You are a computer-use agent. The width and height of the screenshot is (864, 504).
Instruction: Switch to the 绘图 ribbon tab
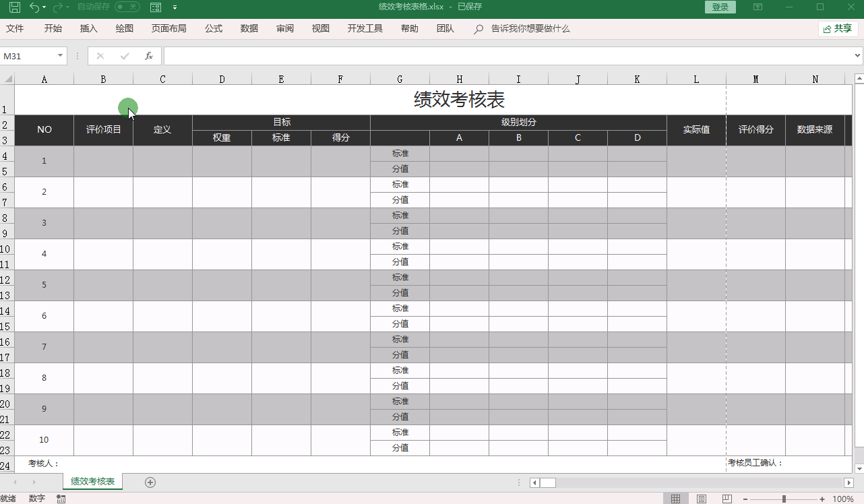[x=125, y=28]
